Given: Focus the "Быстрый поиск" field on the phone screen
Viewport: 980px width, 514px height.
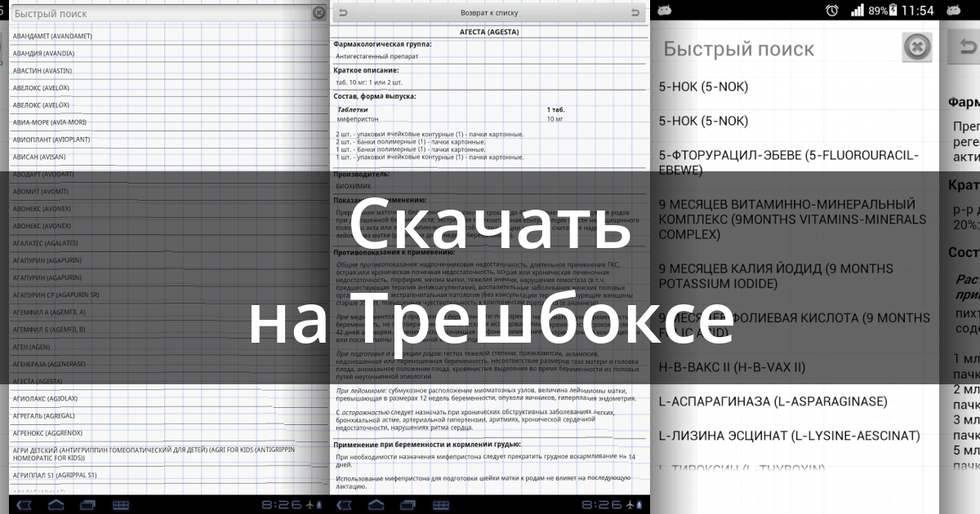Looking at the screenshot, I should (780, 48).
